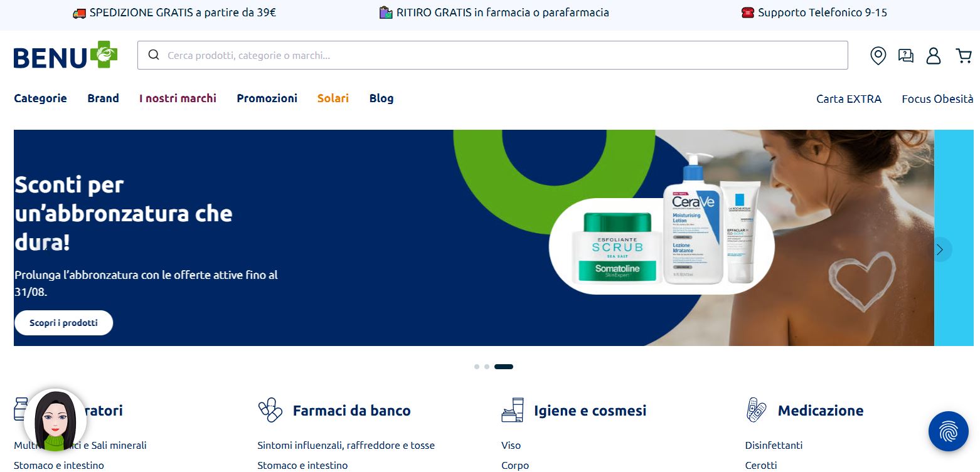Screen dimensions: 980x472
Task: Open Focus Obesità link
Action: (937, 99)
